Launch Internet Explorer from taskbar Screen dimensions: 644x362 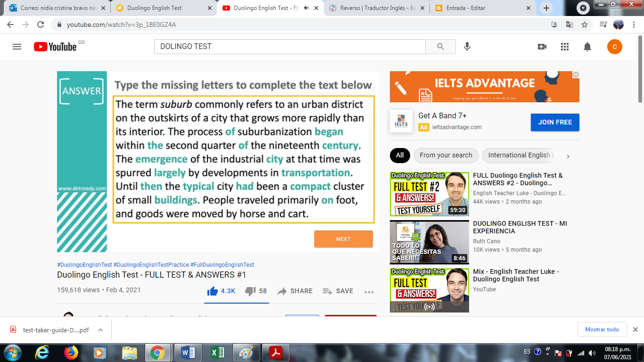[42, 353]
